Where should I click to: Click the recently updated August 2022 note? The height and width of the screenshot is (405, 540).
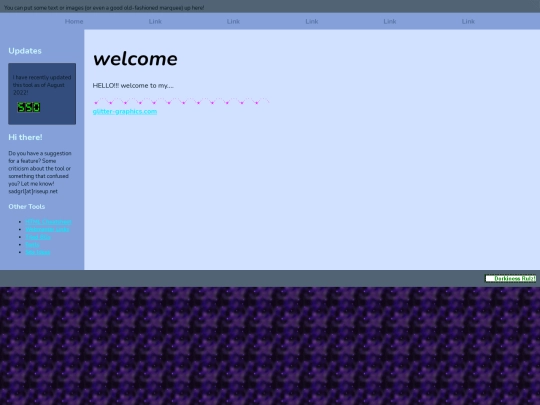click(42, 85)
